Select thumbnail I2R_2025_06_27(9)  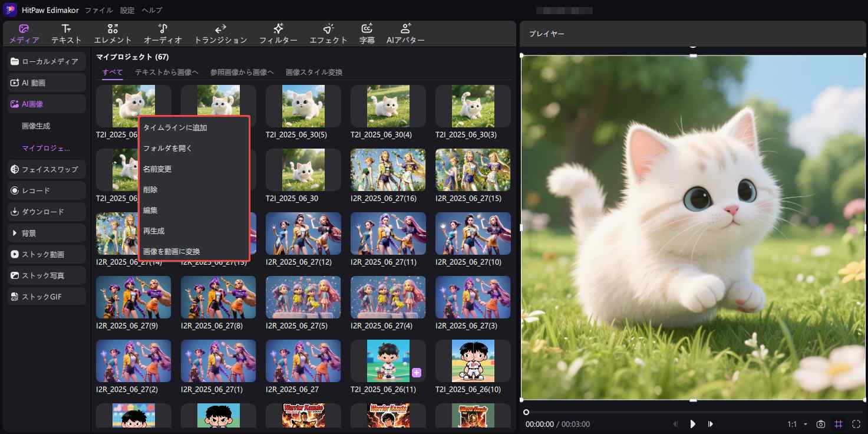[134, 297]
